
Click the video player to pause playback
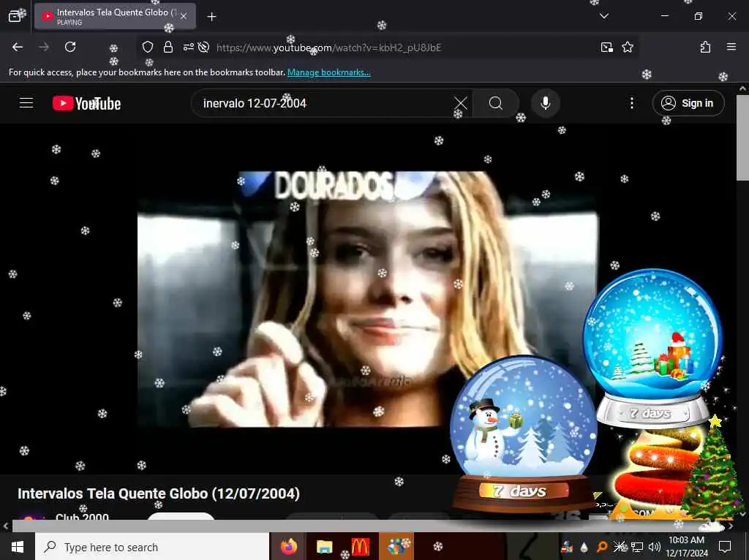tap(368, 299)
